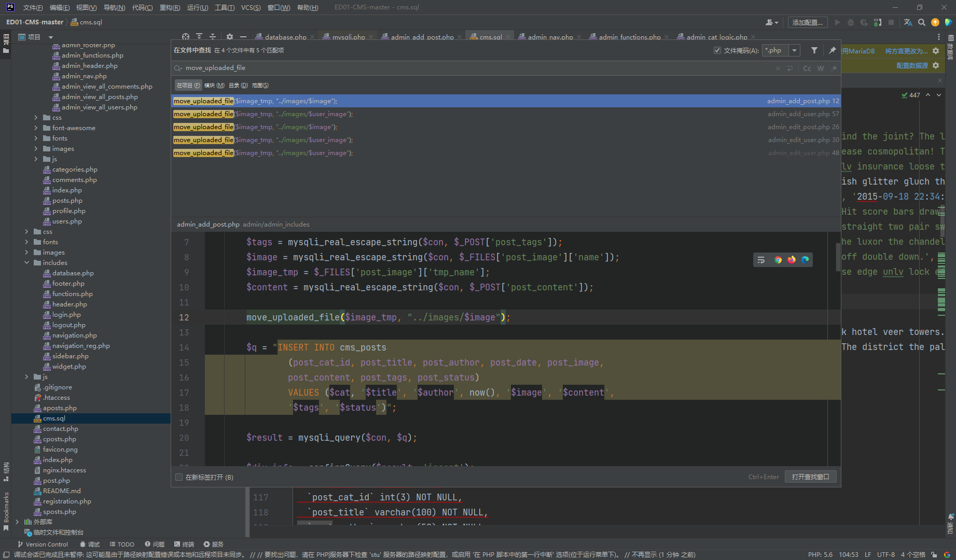Viewport: 956px width, 560px height.
Task: Open in Edge browser icon
Action: point(805,260)
